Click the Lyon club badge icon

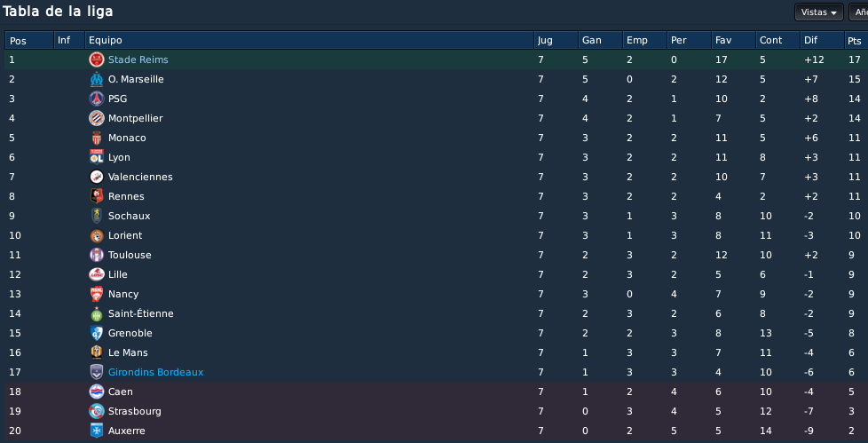[97, 157]
